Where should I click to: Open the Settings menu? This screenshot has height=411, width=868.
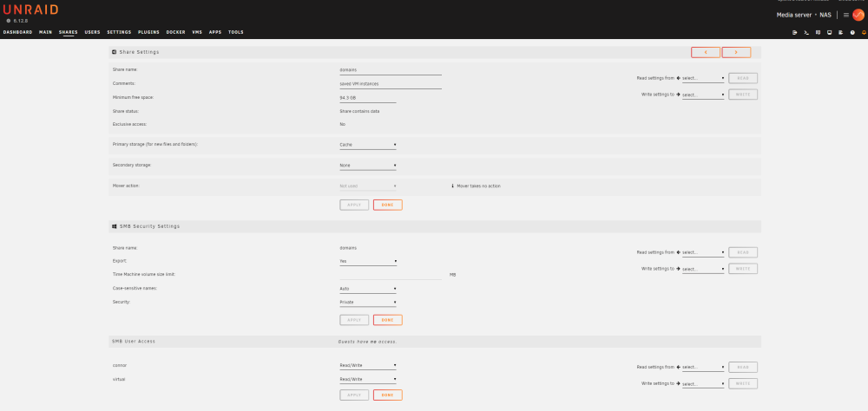(x=119, y=33)
